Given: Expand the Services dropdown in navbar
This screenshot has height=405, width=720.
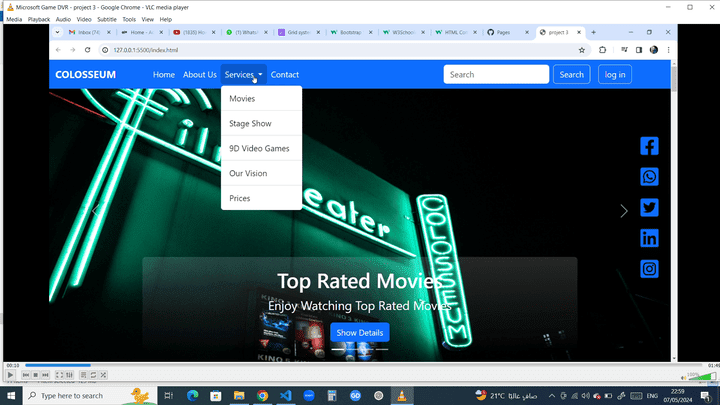Looking at the screenshot, I should (x=243, y=74).
